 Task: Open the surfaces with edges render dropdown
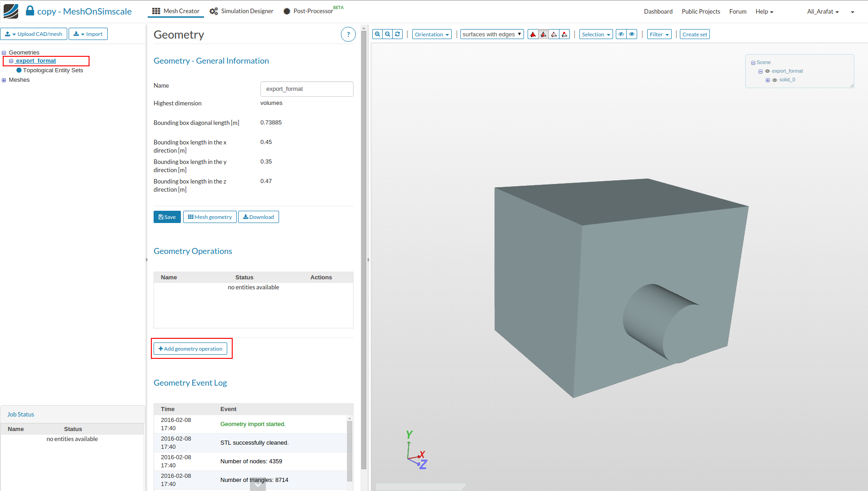tap(492, 35)
